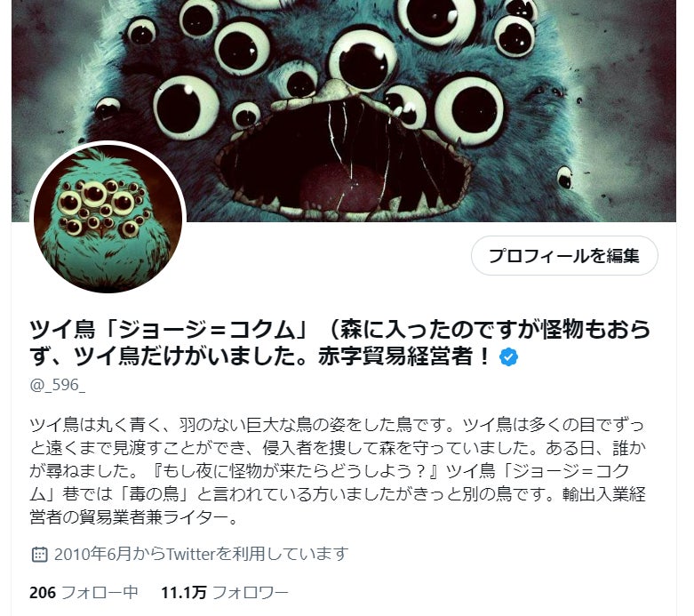Click display name start ツイ鳥「ジョージ=コクム」

click(x=169, y=329)
